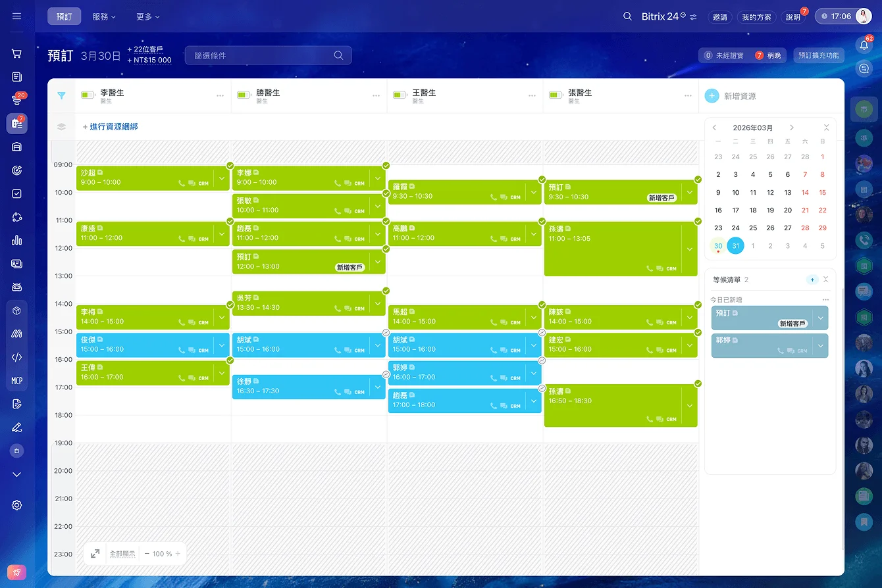Click the chat icon on 李娜 booking
The image size is (882, 588).
click(x=348, y=184)
